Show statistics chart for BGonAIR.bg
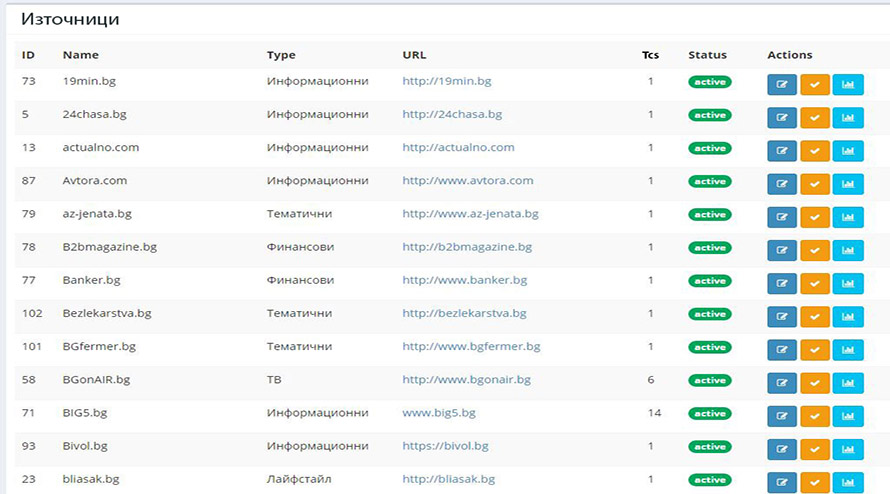This screenshot has height=494, width=890. [848, 383]
